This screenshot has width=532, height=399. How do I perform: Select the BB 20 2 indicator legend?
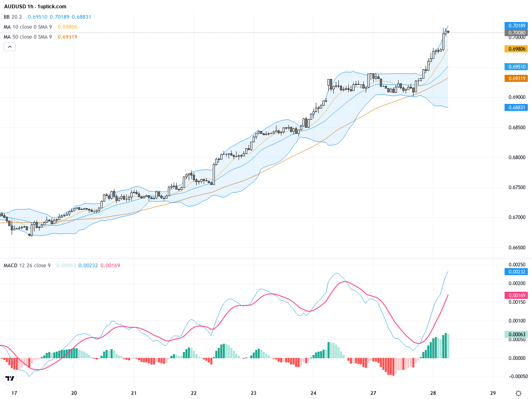coord(13,17)
